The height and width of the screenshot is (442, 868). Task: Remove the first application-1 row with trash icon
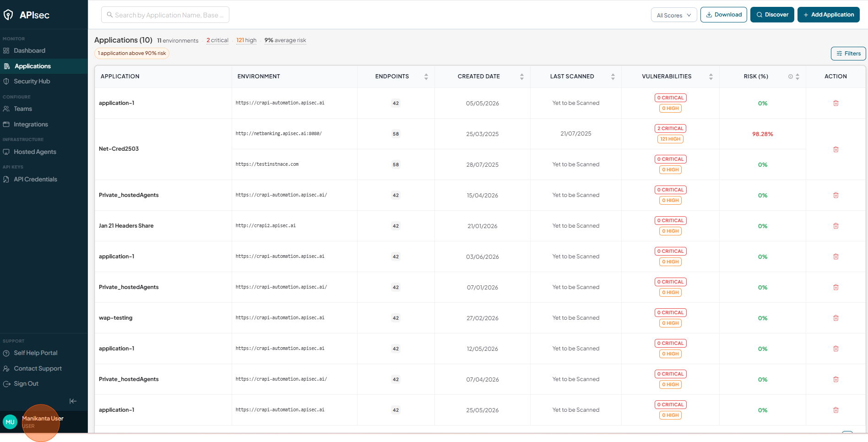tap(835, 103)
